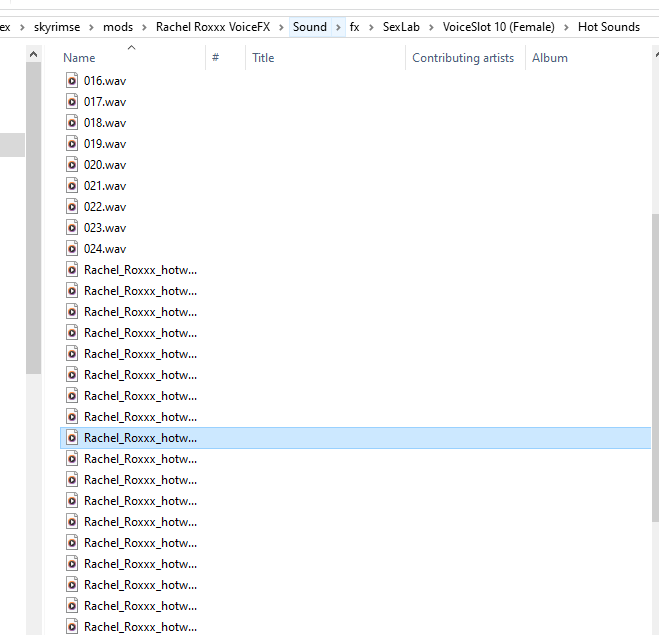Expand the chevron after Rachel Roxxx VoiceFX
Viewport: 659px width, 635px height.
[281, 27]
